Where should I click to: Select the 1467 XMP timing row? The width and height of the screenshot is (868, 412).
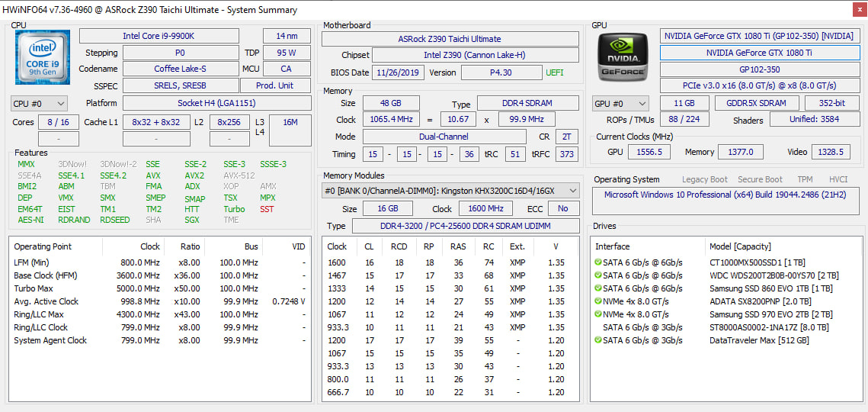450,275
